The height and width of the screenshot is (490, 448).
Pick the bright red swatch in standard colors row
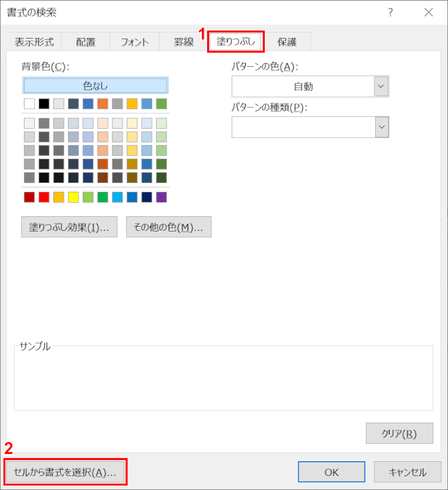tap(44, 197)
